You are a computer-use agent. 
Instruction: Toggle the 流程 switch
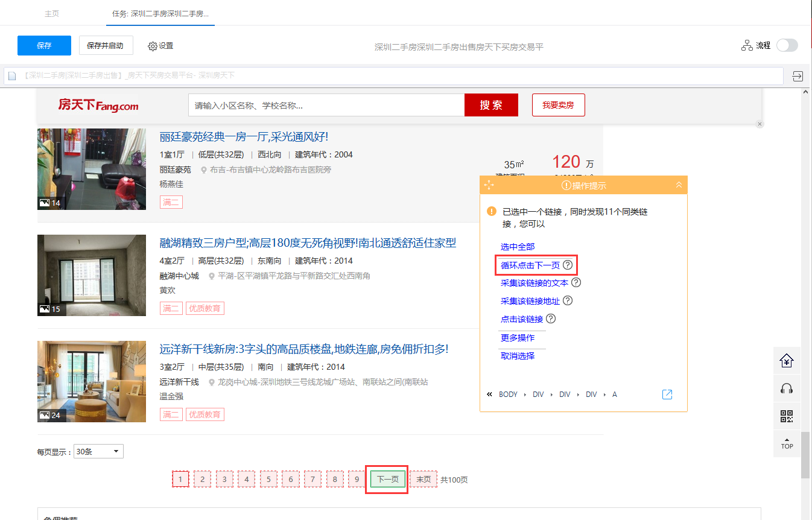pyautogui.click(x=787, y=45)
